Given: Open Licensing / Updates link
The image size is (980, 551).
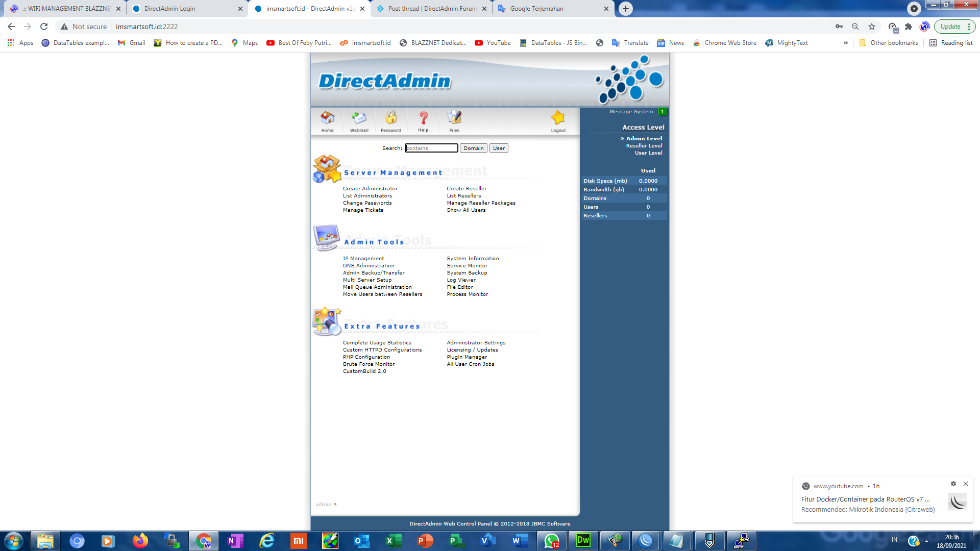Looking at the screenshot, I should click(472, 350).
